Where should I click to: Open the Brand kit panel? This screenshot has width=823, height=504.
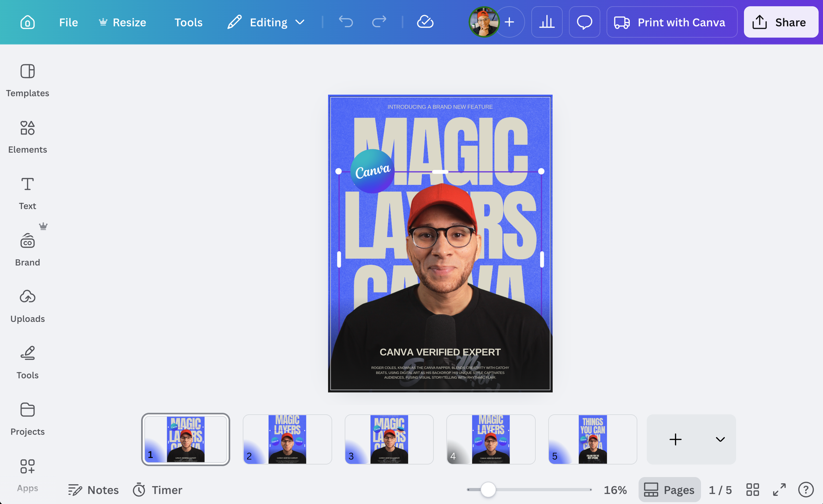(27, 249)
